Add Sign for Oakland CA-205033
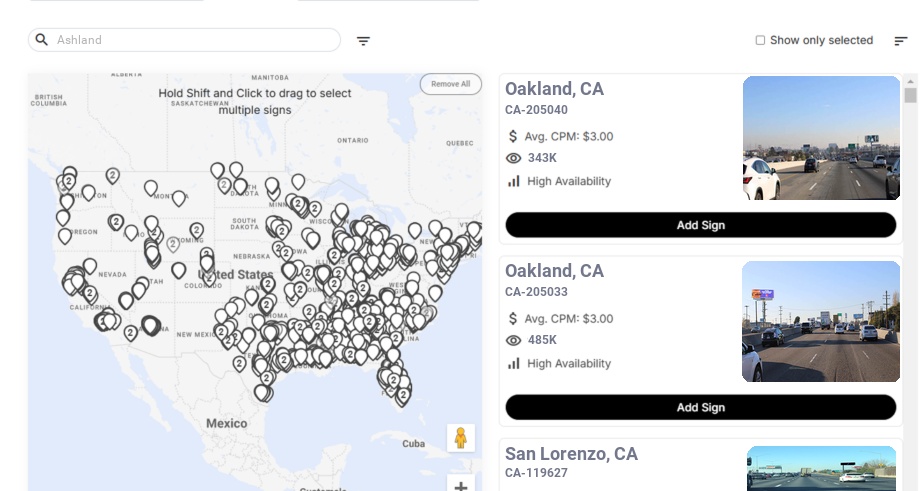This screenshot has height=491, width=920. click(700, 407)
